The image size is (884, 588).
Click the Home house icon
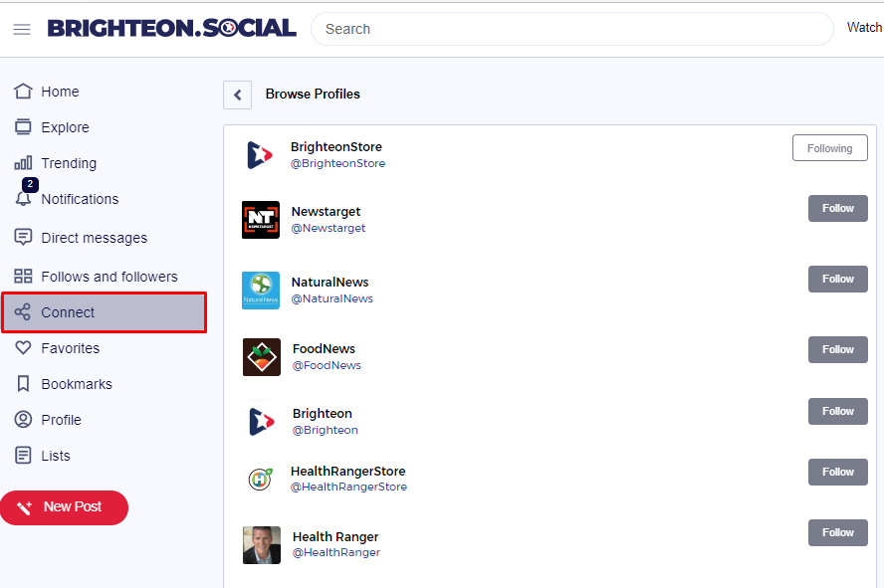(23, 92)
